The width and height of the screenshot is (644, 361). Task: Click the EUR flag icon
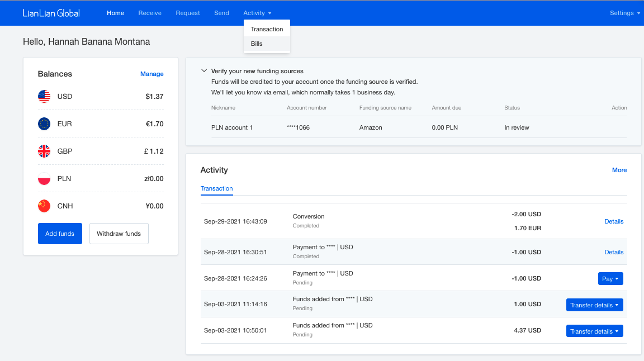44,123
